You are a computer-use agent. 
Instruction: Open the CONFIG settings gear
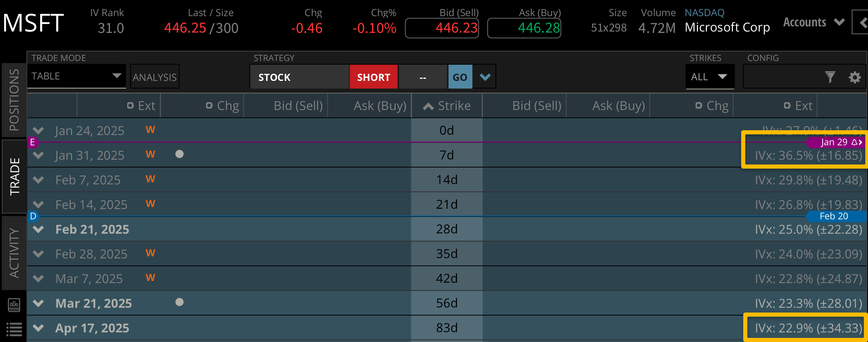click(855, 77)
